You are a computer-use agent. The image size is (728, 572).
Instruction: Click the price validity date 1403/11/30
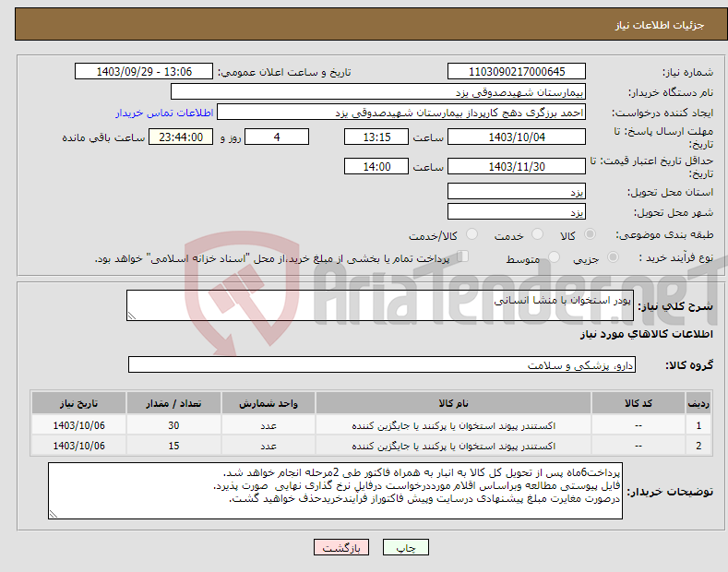tap(517, 166)
